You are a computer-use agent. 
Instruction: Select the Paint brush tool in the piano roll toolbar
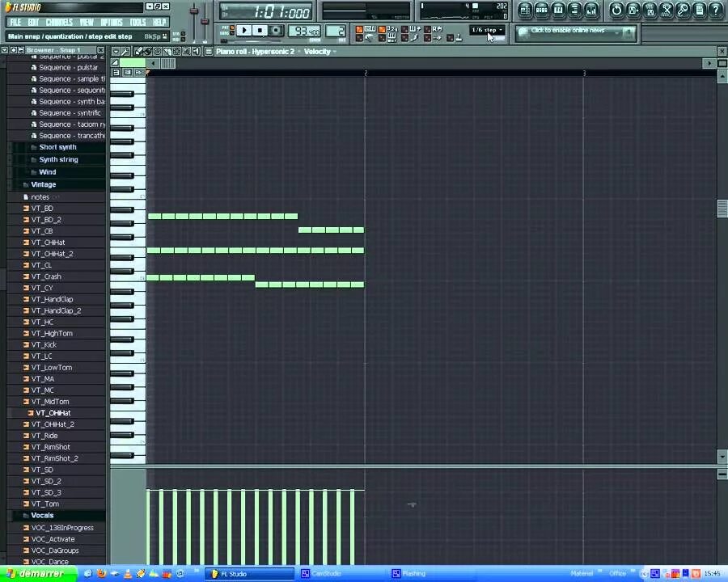148,51
